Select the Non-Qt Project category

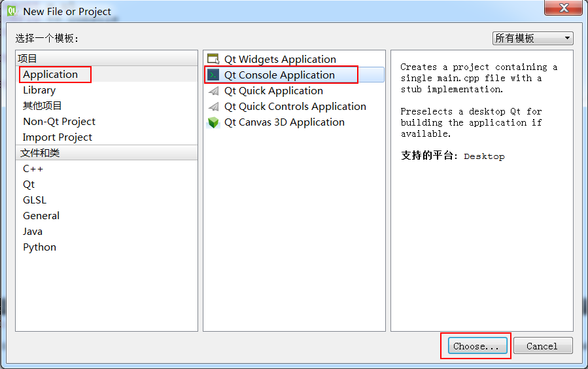(x=107, y=122)
